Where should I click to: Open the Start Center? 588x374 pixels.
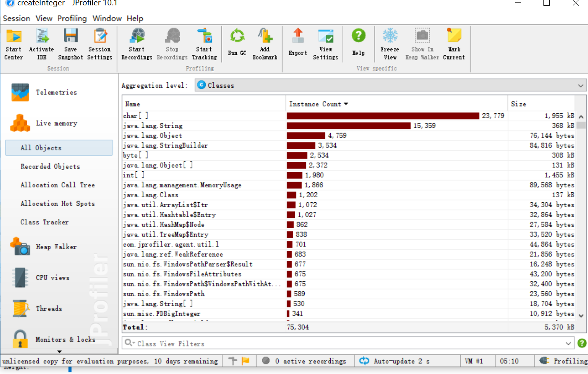(14, 44)
